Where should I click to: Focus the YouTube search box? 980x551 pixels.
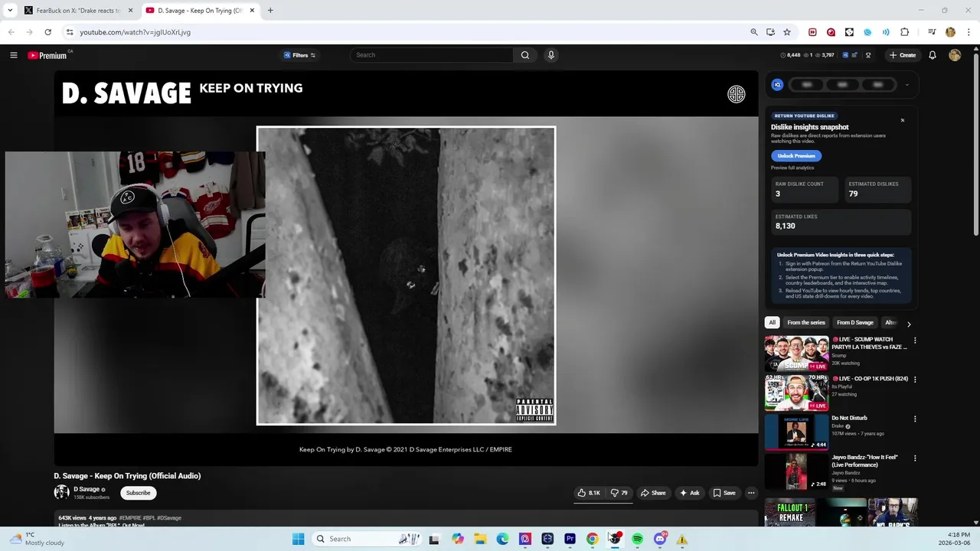pyautogui.click(x=432, y=55)
